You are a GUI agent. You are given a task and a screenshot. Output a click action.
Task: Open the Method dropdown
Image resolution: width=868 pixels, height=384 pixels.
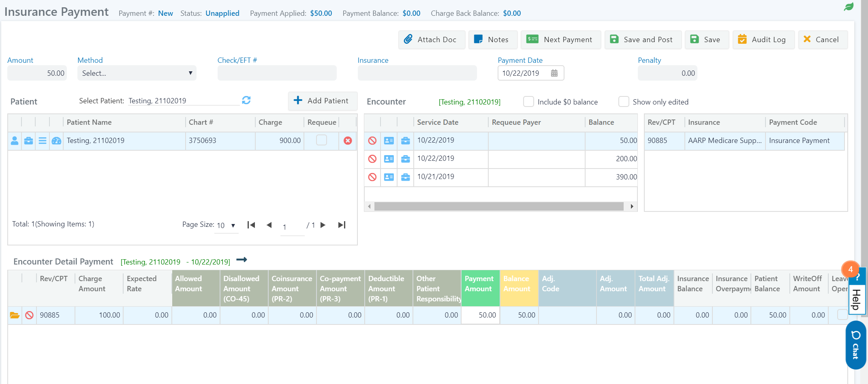[137, 73]
